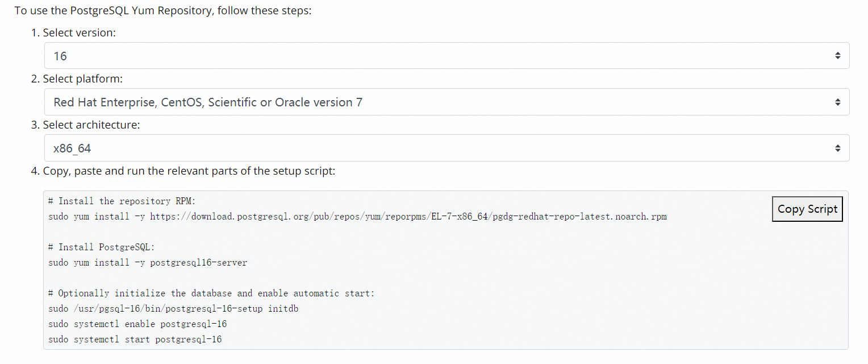
Task: Click the PostgreSQL Yum Repository heading
Action: click(164, 10)
